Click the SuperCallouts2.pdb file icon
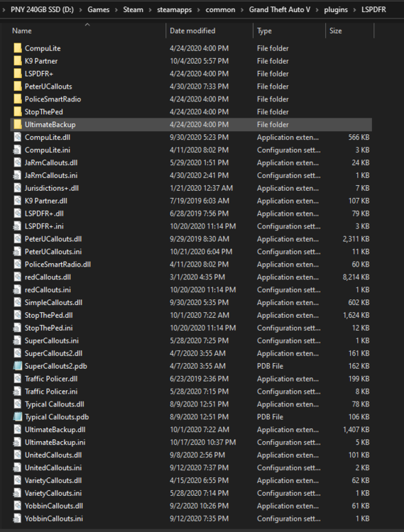 tap(17, 366)
